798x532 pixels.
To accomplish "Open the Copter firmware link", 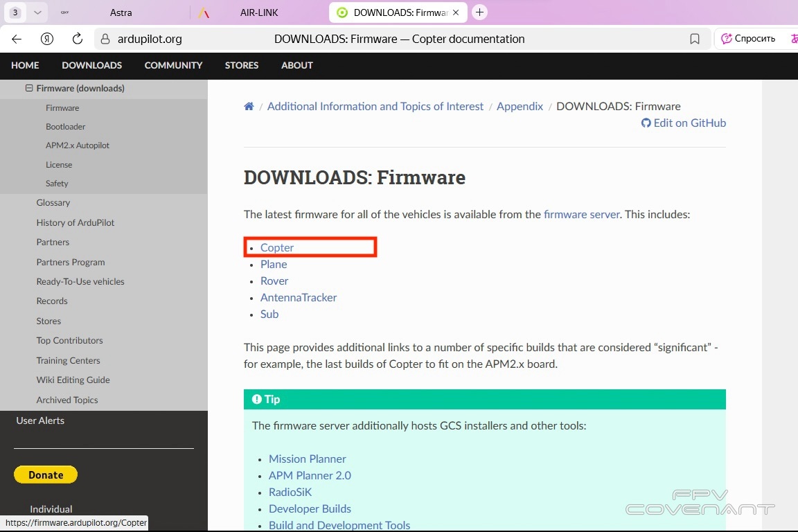I will point(277,247).
